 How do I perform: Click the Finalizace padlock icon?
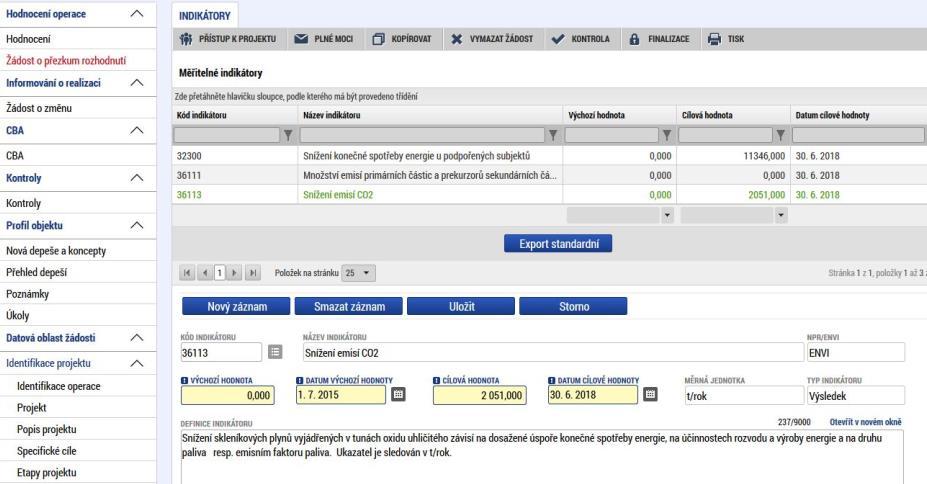634,39
